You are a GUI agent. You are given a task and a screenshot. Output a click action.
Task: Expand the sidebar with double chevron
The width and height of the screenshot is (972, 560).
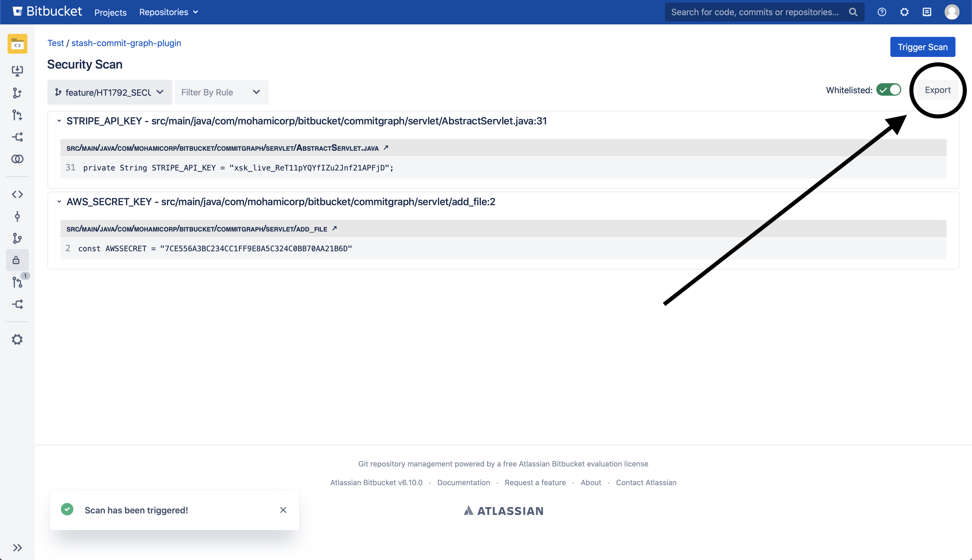tap(17, 547)
